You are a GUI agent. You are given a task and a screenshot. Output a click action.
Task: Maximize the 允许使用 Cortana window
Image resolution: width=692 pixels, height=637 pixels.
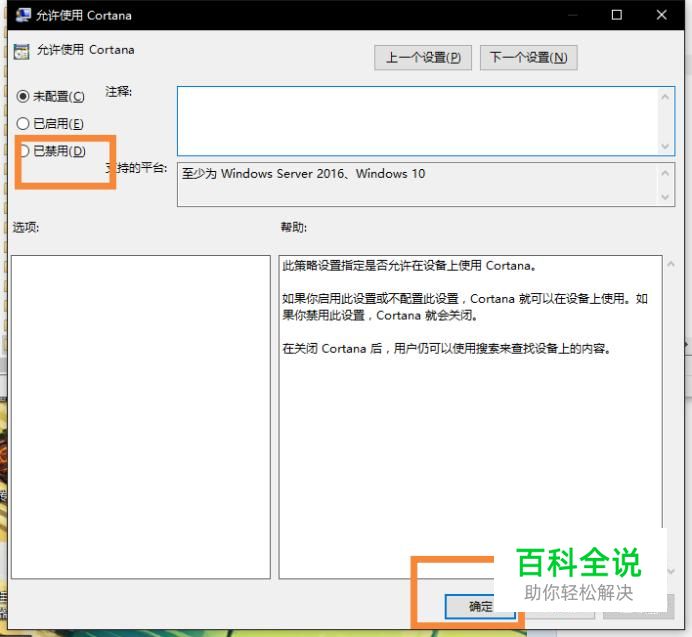(617, 15)
